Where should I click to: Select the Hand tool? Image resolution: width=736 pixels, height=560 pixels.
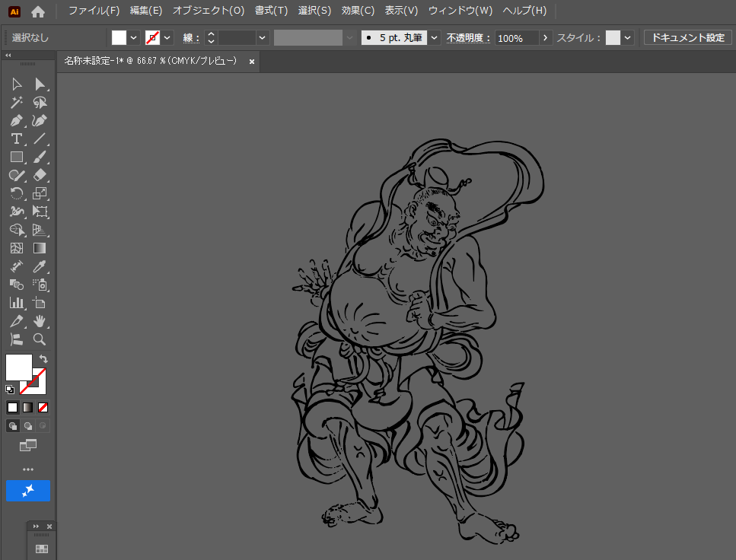pyautogui.click(x=40, y=321)
